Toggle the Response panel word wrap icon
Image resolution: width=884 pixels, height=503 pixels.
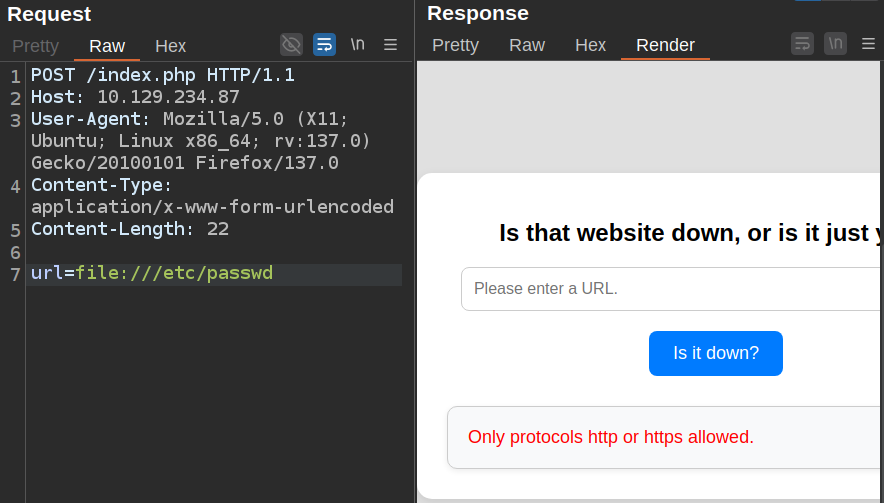(x=802, y=44)
